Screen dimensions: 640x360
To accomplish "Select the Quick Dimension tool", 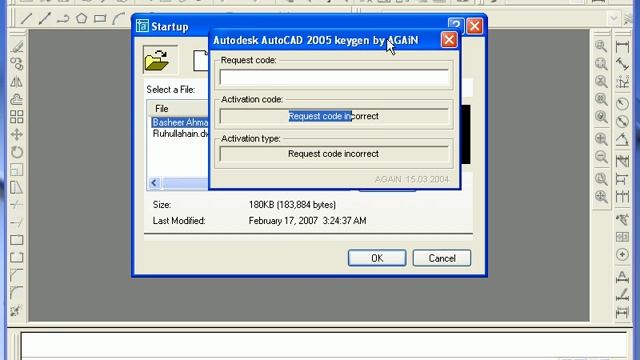I will click(x=622, y=161).
